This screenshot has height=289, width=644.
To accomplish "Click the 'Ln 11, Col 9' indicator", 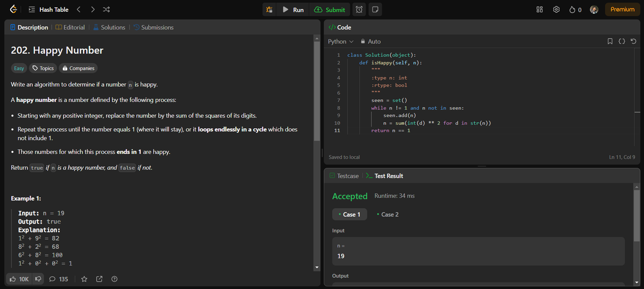I will tap(623, 157).
